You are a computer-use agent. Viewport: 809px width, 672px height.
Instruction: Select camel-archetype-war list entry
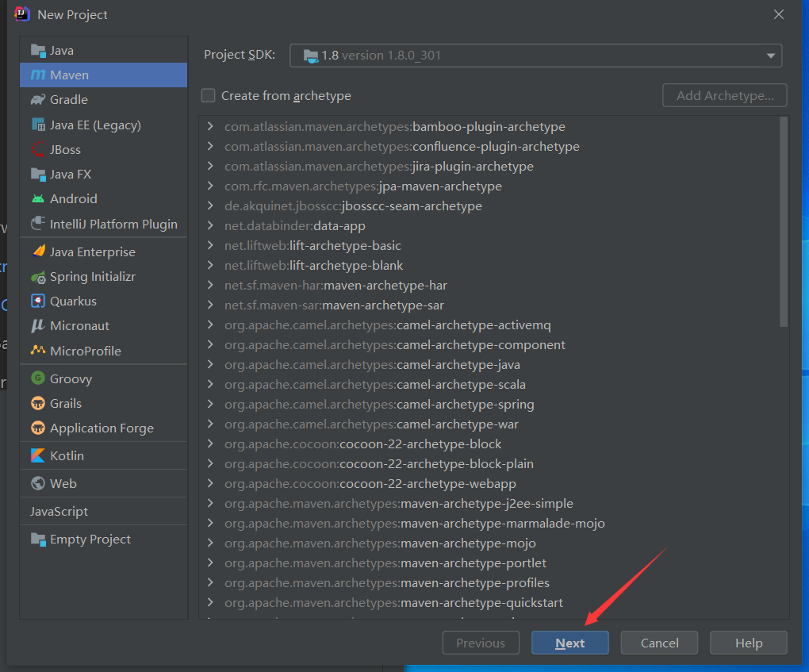[371, 424]
